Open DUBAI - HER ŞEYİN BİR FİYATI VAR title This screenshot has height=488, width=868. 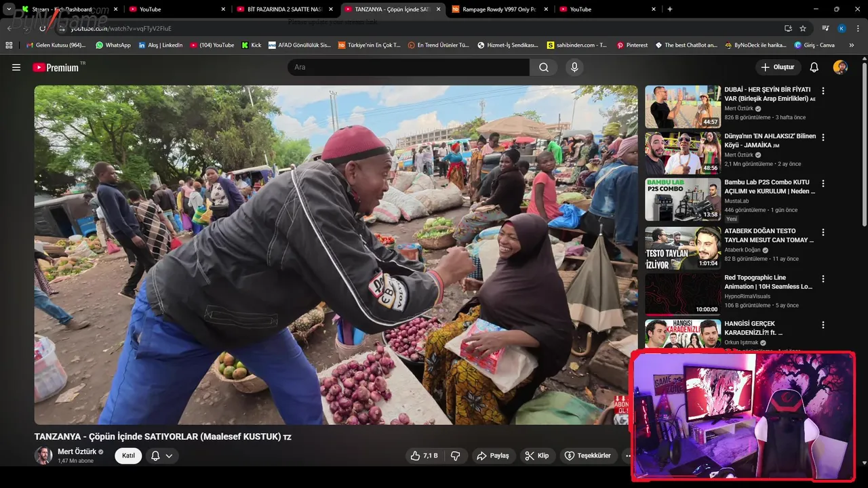pos(770,94)
